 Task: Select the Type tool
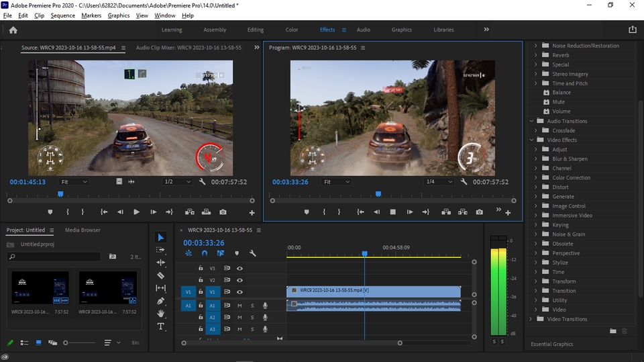[160, 326]
